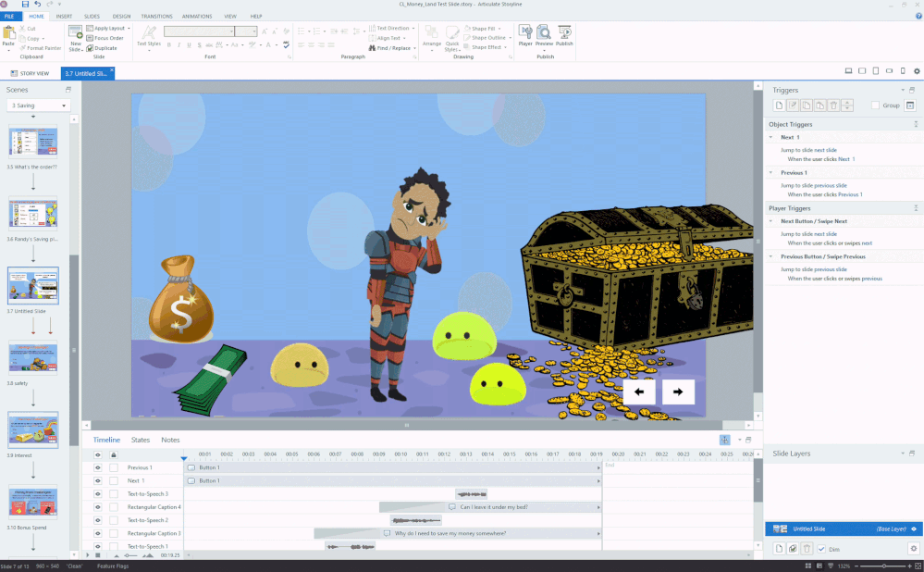
Task: Collapse all Player Triggers section
Action: pos(916,208)
